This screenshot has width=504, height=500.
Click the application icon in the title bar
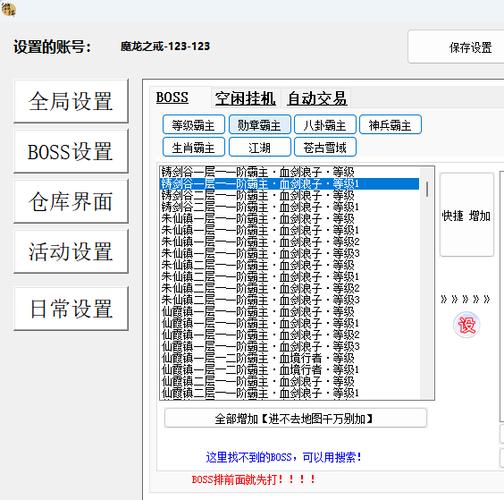click(9, 9)
